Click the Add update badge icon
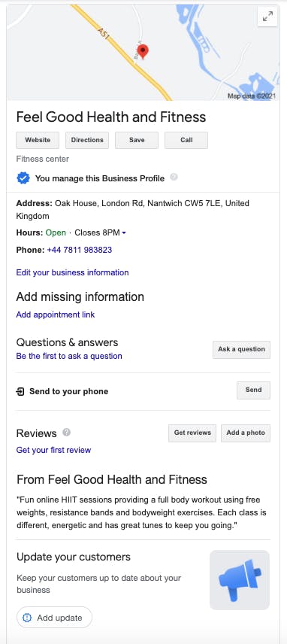 (27, 618)
